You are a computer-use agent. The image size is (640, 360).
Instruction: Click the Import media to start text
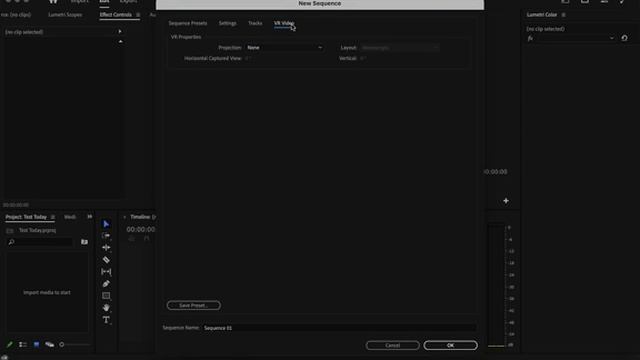(47, 293)
